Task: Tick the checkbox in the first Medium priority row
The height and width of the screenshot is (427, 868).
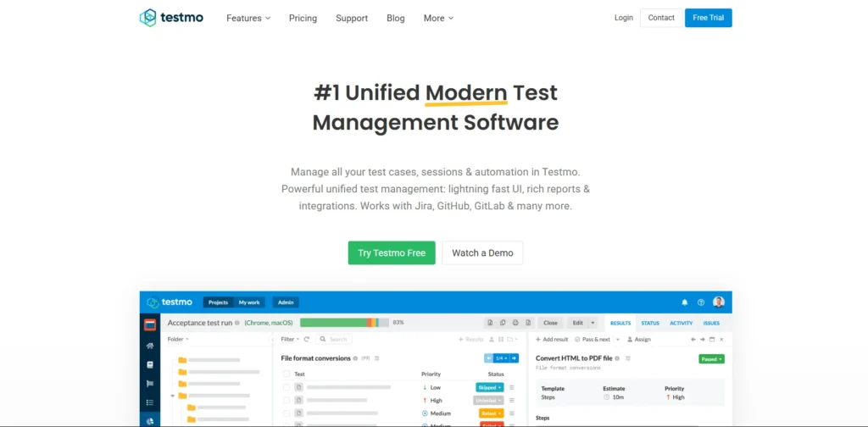Action: pyautogui.click(x=287, y=413)
